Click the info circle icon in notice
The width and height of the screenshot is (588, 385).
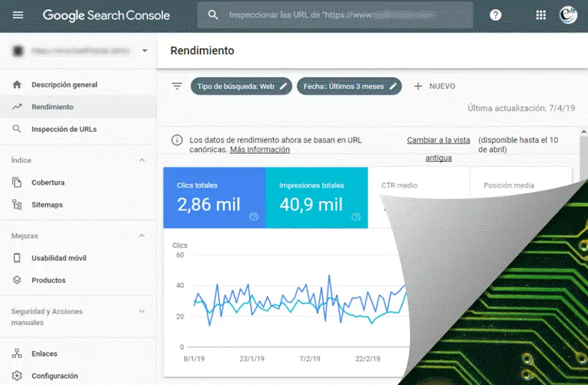tap(177, 140)
